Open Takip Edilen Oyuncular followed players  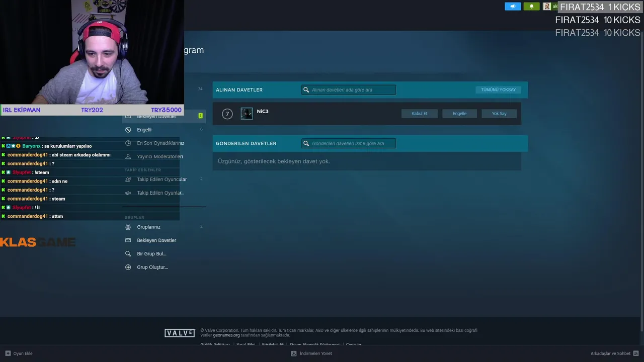tap(162, 179)
